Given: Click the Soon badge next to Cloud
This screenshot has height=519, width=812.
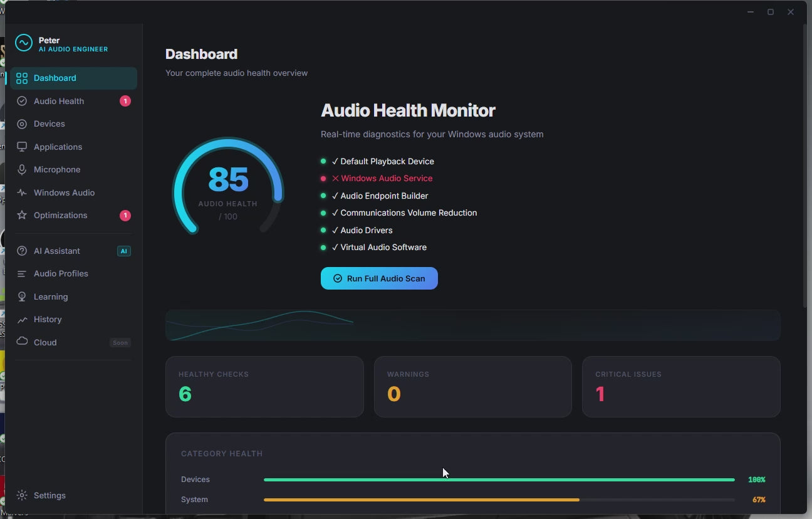Looking at the screenshot, I should [120, 343].
